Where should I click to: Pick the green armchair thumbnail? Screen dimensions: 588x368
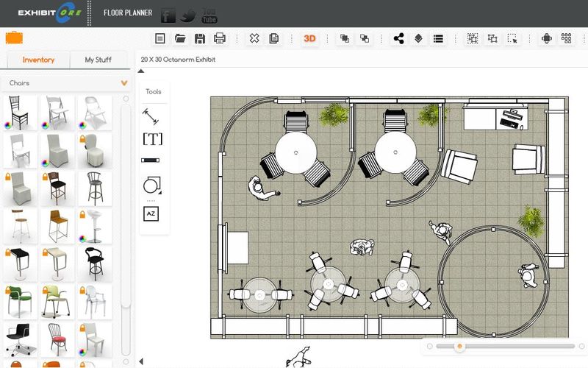pyautogui.click(x=20, y=302)
